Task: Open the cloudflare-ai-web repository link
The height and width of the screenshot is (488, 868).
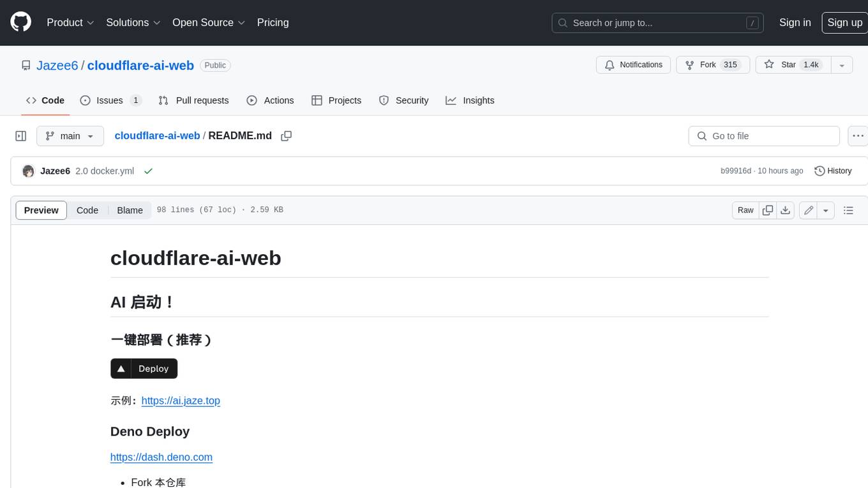Action: (x=140, y=65)
